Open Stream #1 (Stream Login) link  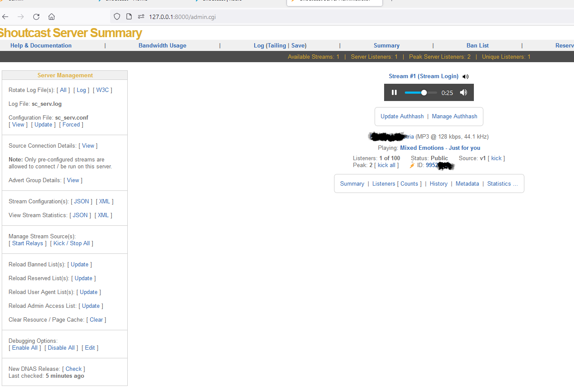pos(423,76)
